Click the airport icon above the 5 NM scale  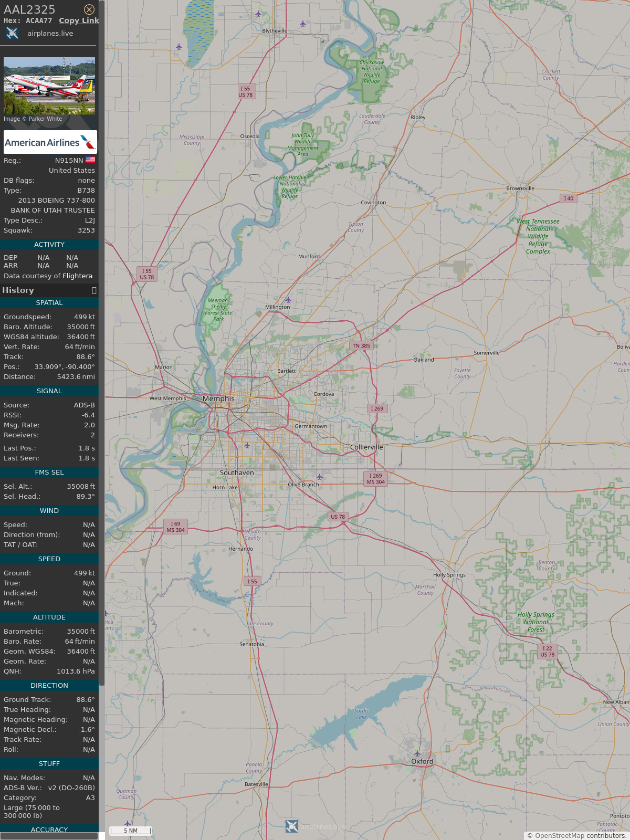[x=127, y=823]
